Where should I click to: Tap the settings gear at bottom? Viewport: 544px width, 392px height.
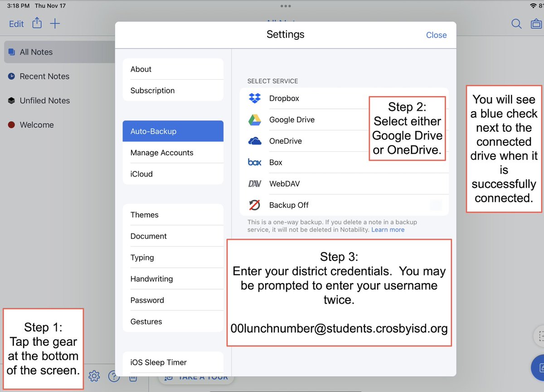click(x=94, y=376)
